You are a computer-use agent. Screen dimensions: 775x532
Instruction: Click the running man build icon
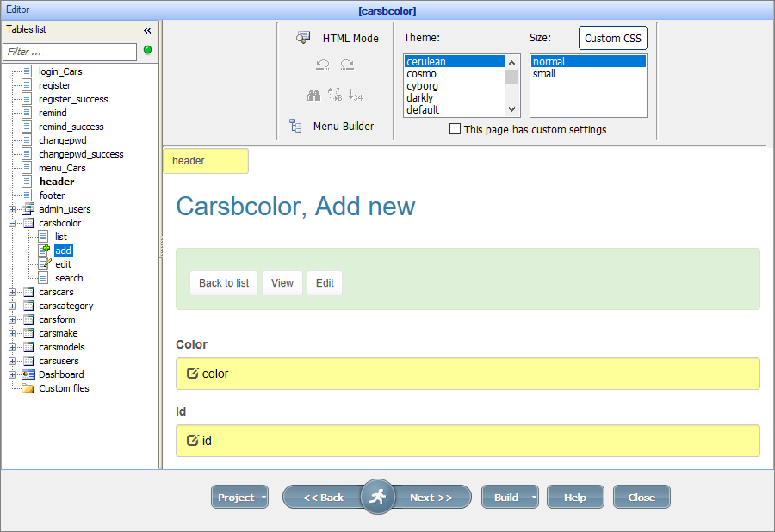click(377, 497)
